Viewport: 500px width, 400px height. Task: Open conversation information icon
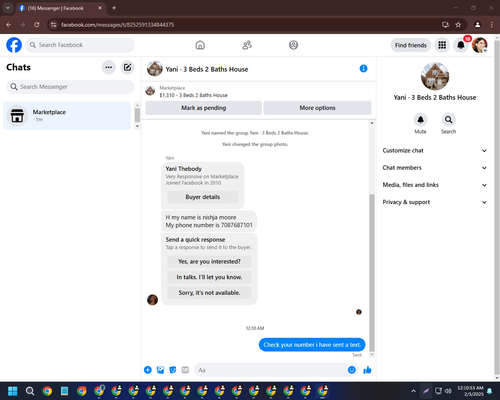click(x=363, y=69)
